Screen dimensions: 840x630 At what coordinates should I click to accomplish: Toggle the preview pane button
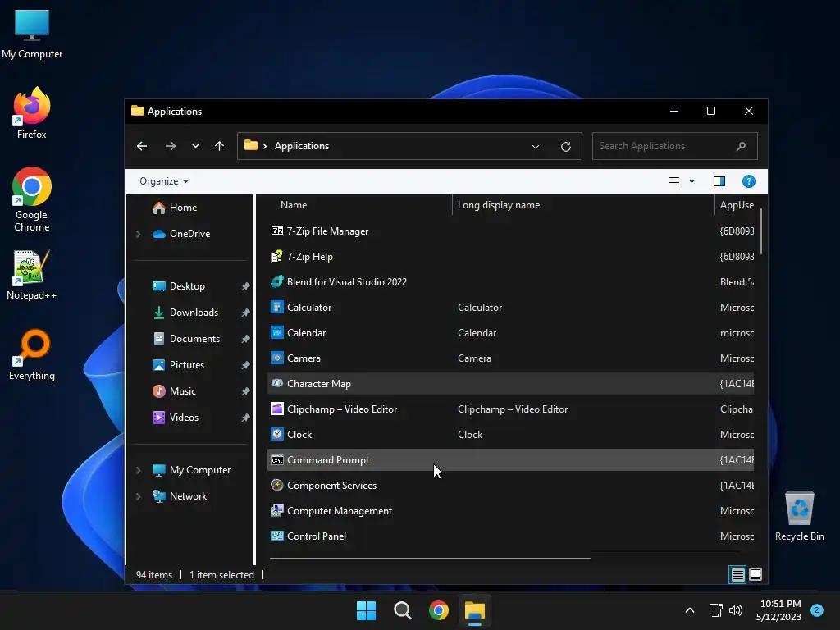tap(719, 181)
